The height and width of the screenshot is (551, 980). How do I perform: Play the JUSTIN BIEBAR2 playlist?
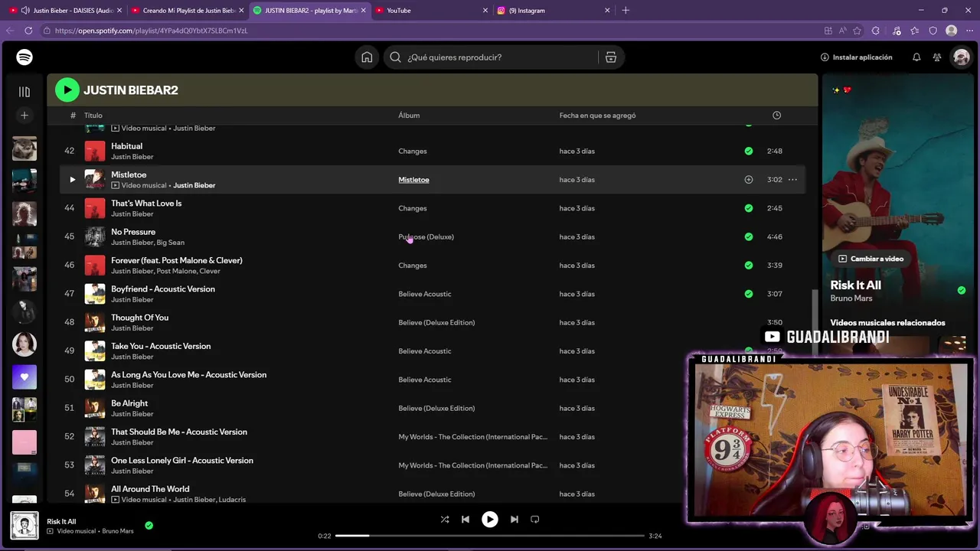pyautogui.click(x=67, y=90)
